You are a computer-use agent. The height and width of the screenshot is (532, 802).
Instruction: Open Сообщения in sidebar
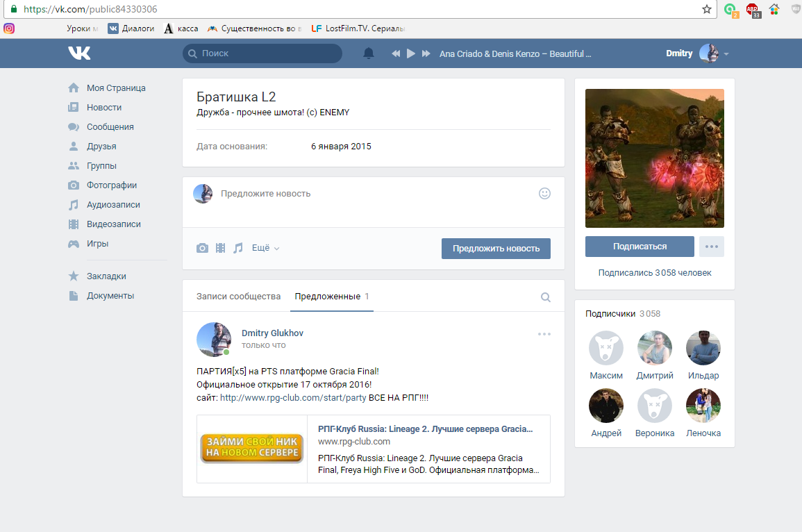[110, 127]
